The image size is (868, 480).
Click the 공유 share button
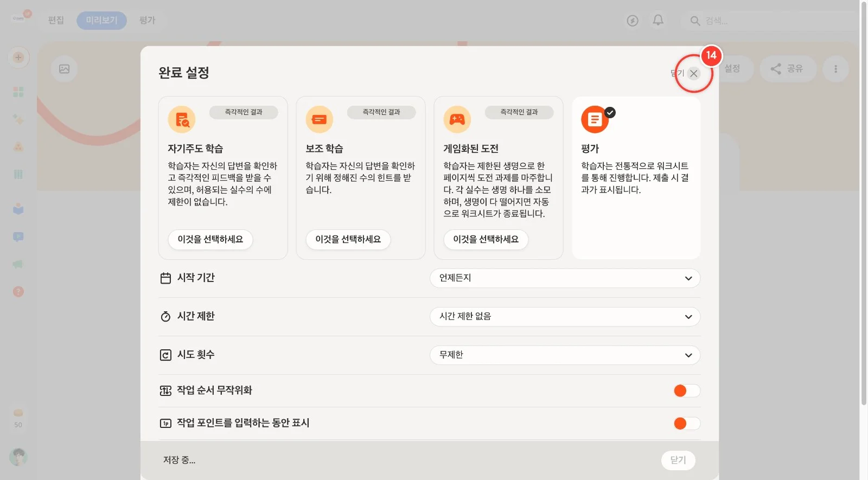788,69
